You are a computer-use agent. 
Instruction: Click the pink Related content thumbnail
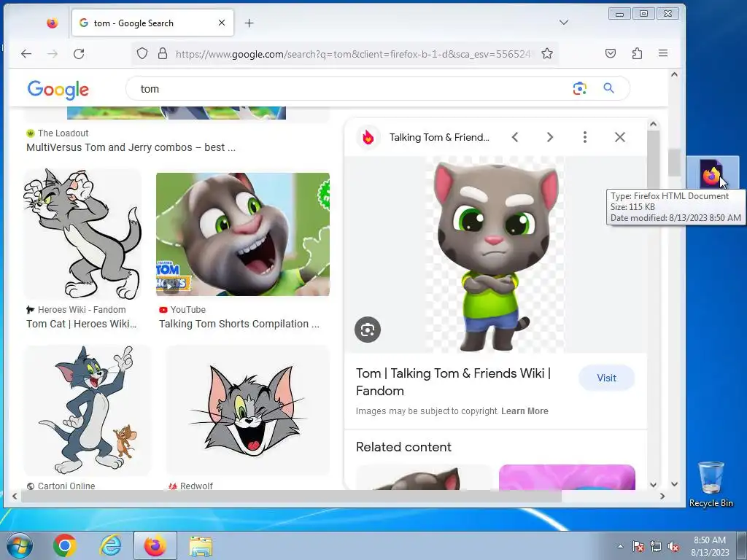(567, 477)
